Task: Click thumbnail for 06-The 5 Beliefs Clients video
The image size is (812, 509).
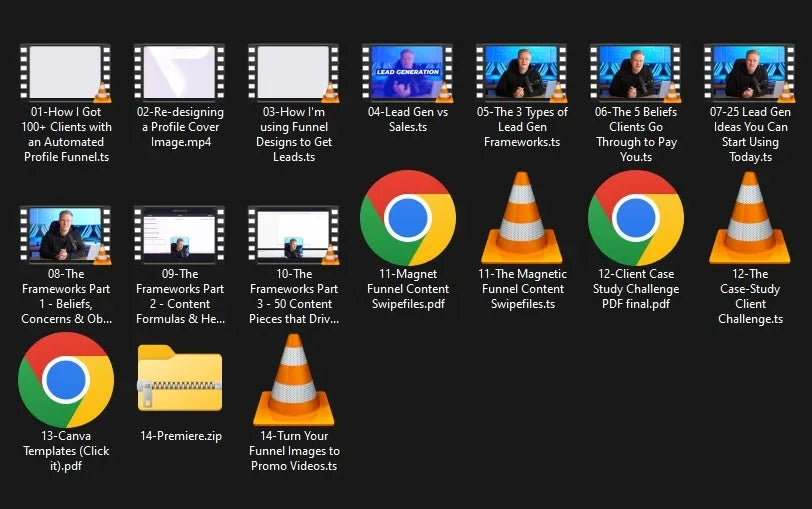Action: point(636,73)
